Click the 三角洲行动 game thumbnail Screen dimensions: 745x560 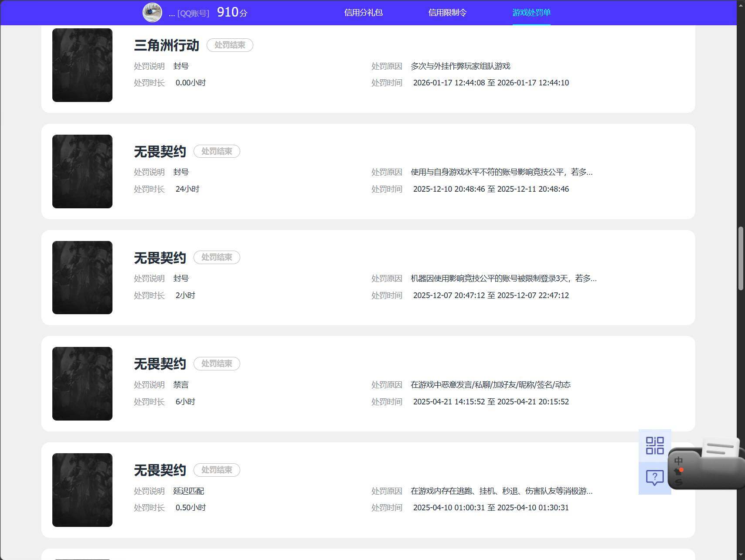click(82, 65)
